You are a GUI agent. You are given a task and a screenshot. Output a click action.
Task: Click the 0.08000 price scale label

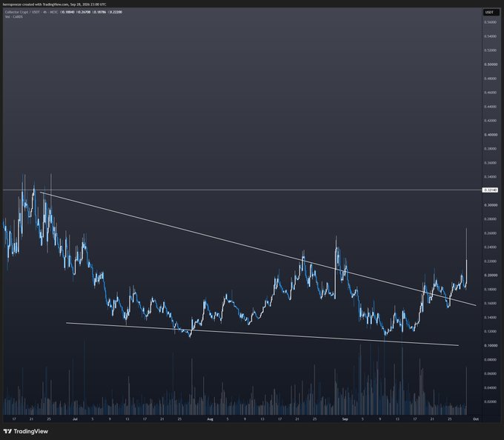[490, 360]
